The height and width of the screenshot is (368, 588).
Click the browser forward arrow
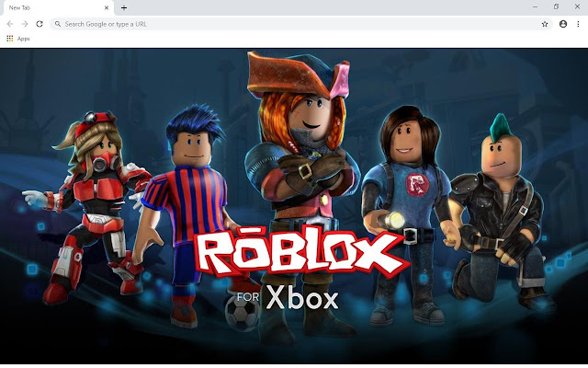point(25,24)
